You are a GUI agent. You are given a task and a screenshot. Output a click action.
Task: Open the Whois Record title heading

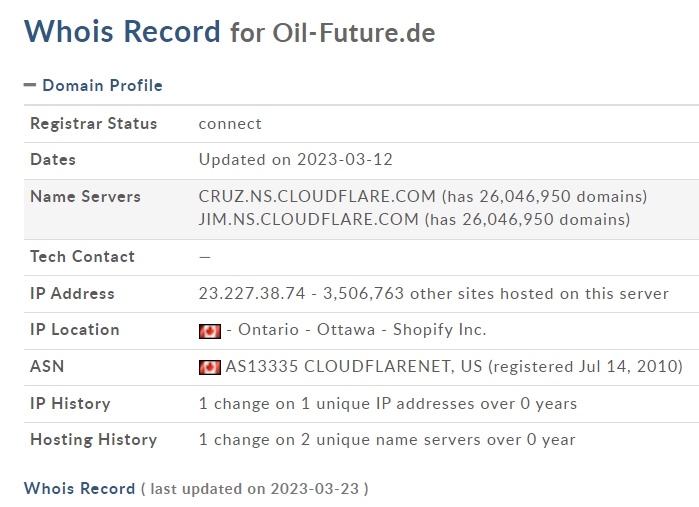coord(122,32)
